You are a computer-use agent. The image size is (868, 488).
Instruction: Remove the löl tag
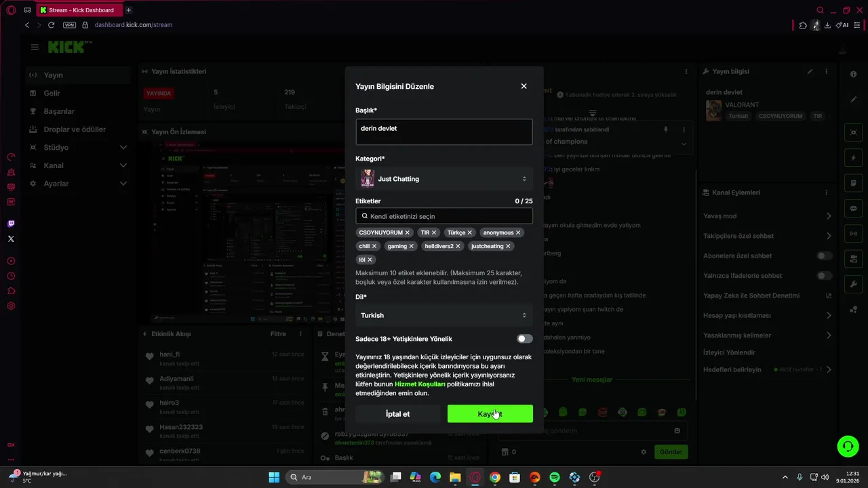[370, 260]
